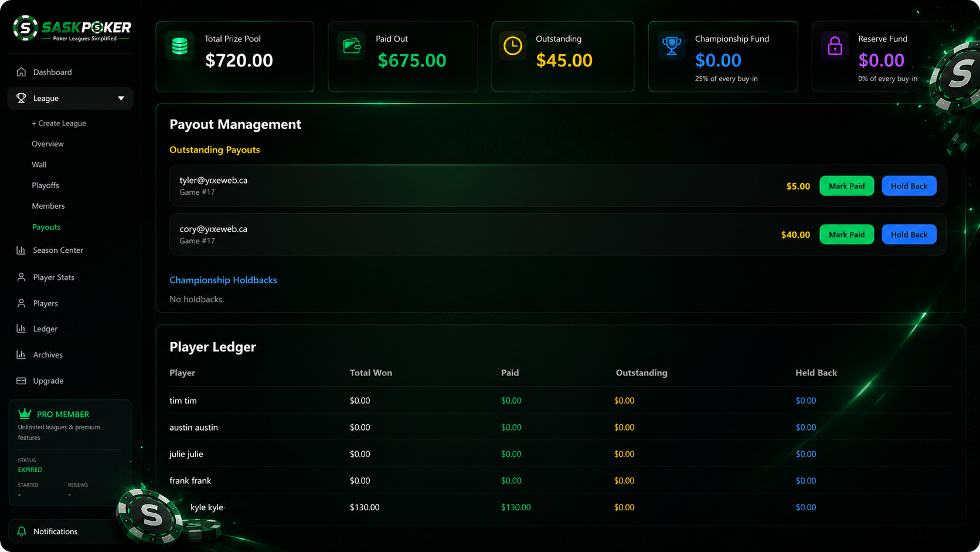Click the Archives chart icon
The width and height of the screenshot is (980, 552).
click(21, 354)
